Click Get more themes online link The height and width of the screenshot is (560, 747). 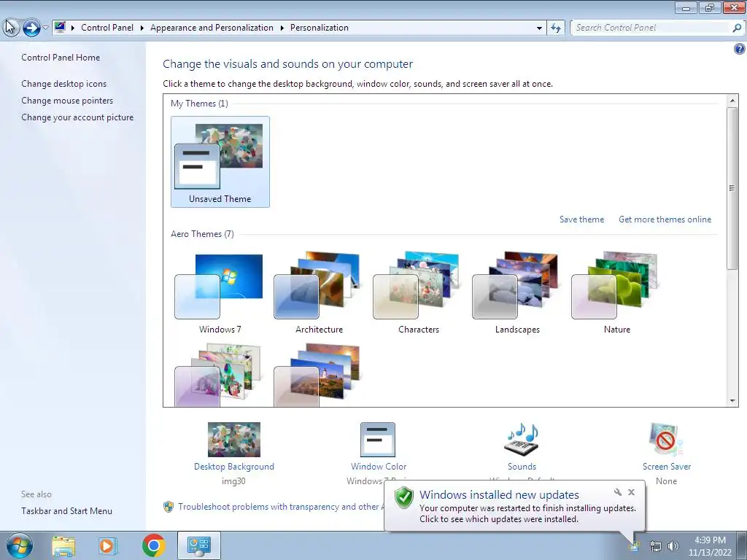(665, 219)
